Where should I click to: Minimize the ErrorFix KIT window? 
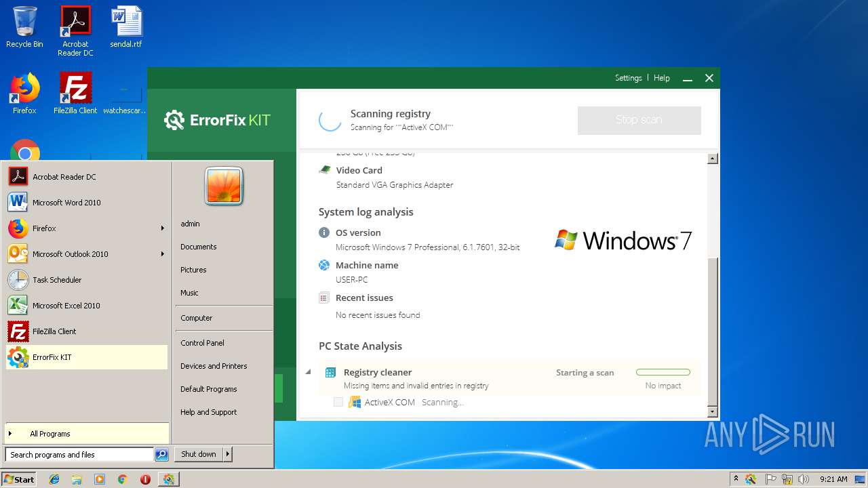pos(688,79)
